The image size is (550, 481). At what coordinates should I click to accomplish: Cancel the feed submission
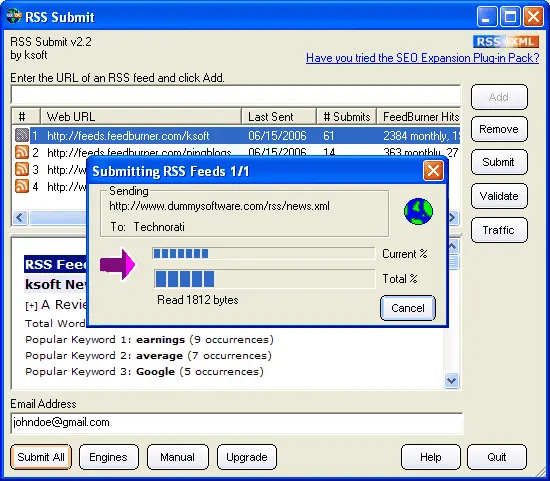[408, 308]
